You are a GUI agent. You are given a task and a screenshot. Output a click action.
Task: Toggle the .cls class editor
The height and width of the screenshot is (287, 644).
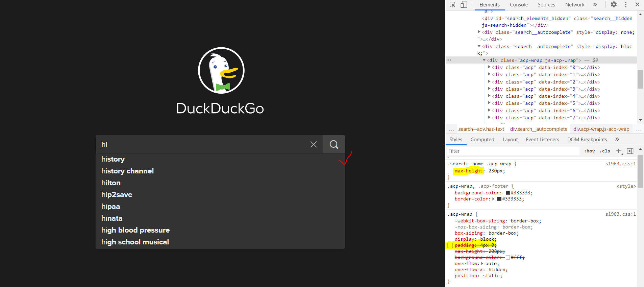coord(605,151)
